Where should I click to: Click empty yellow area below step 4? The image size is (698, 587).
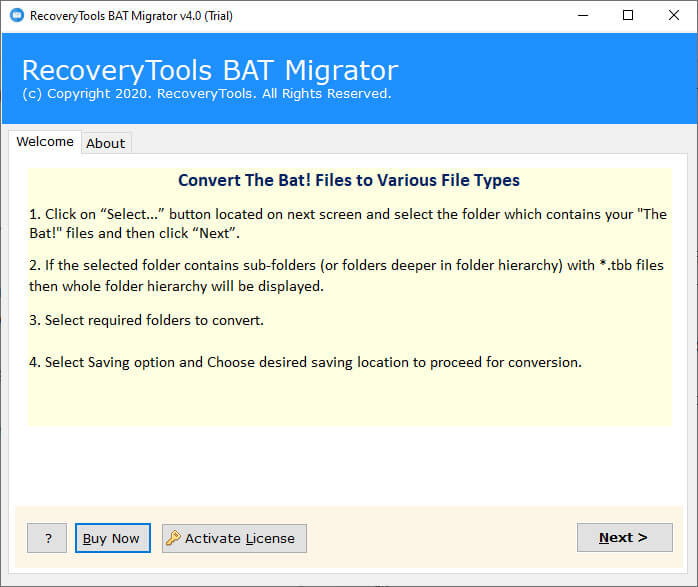pos(350,398)
